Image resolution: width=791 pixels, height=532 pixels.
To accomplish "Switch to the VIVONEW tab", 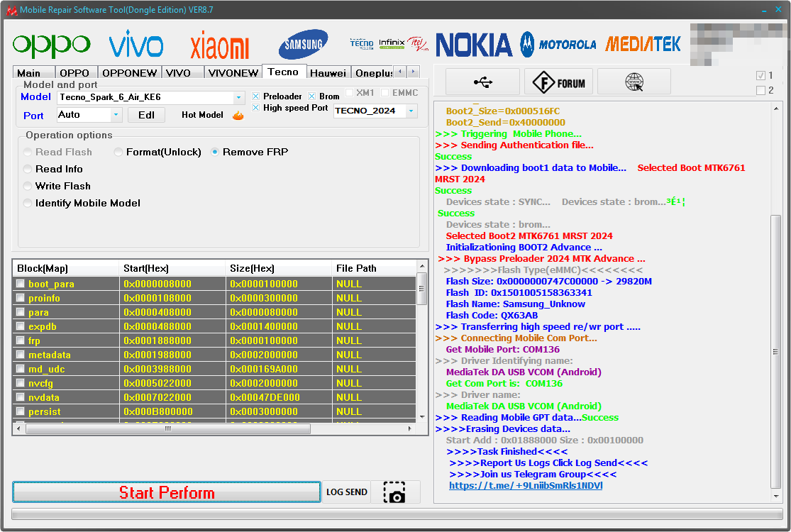I will (x=233, y=73).
